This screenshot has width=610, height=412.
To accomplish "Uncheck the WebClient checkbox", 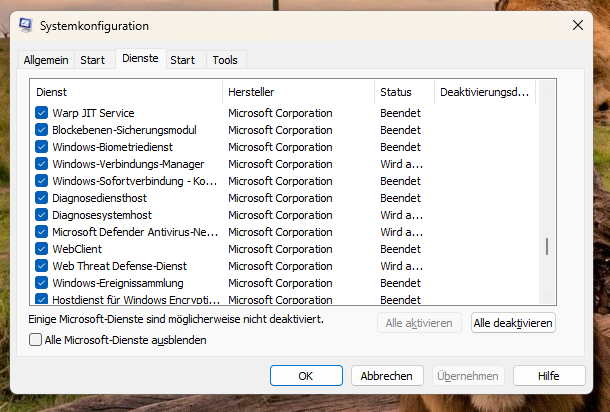I will [42, 249].
